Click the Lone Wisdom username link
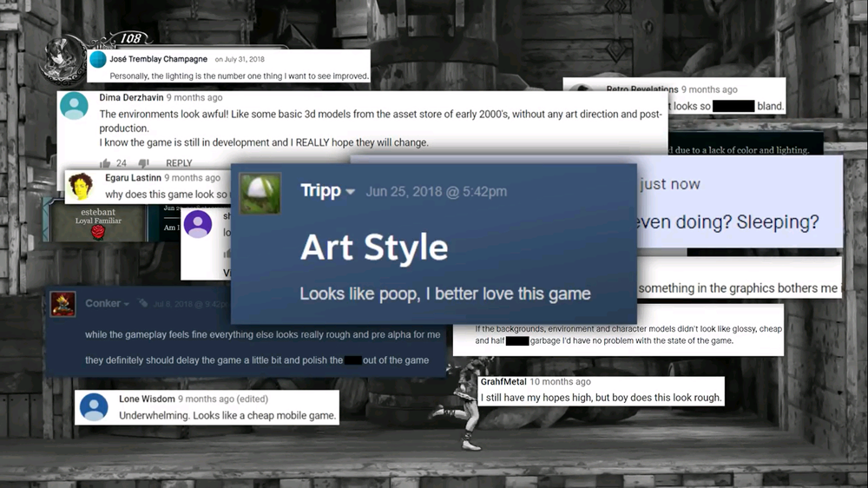 click(x=146, y=399)
